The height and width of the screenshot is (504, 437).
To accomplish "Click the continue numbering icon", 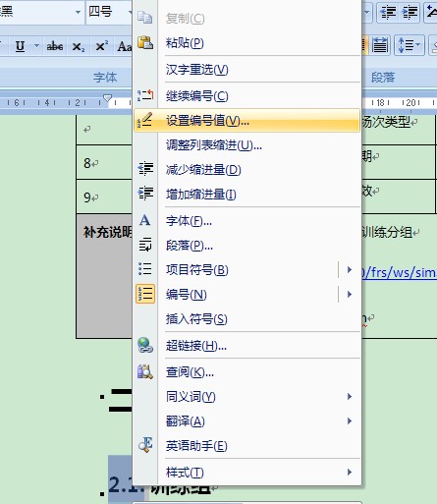I will [145, 95].
